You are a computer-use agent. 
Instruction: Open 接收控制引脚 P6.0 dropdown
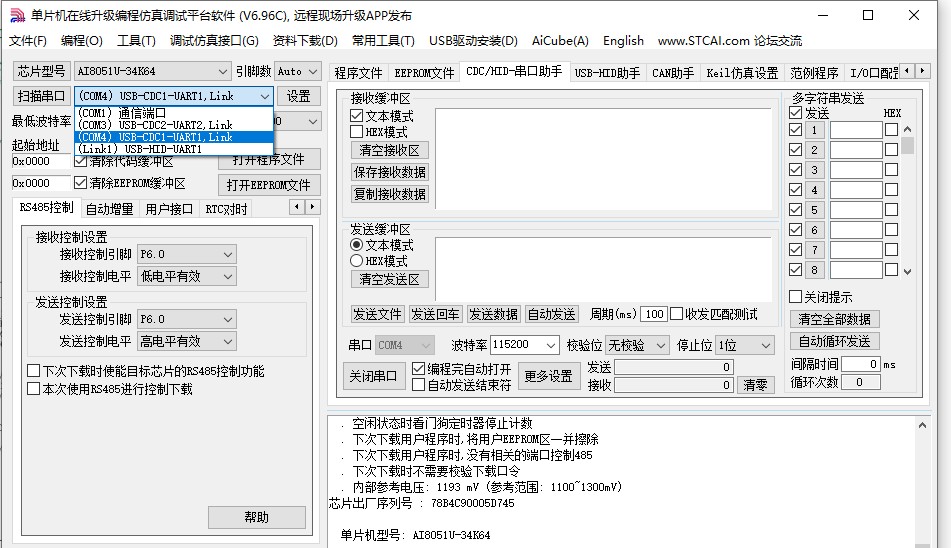pyautogui.click(x=186, y=254)
